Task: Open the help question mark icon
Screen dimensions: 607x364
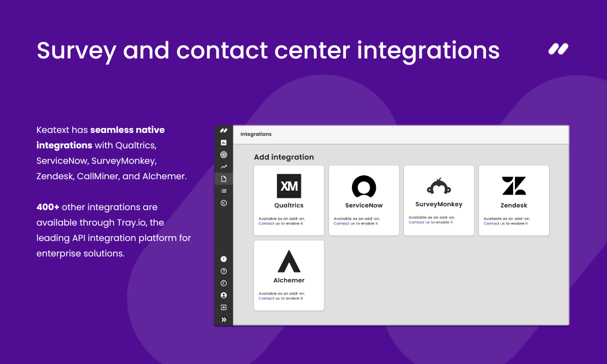Action: [223, 271]
